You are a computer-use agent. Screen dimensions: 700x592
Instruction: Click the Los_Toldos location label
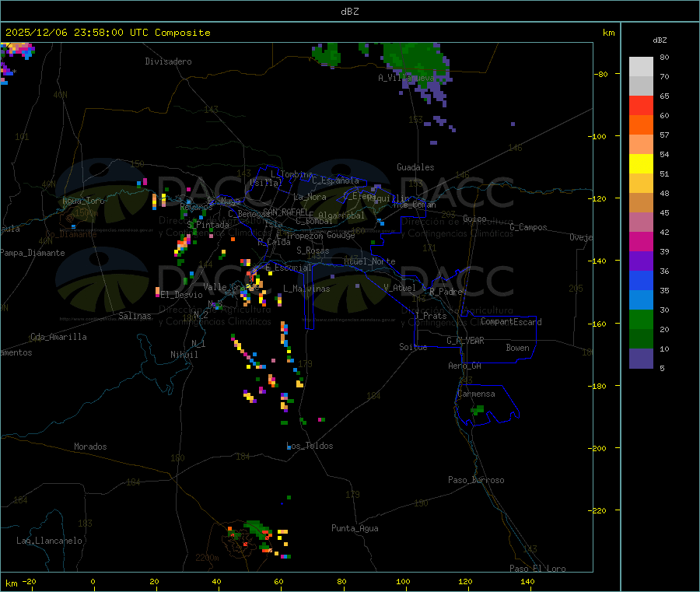point(310,446)
